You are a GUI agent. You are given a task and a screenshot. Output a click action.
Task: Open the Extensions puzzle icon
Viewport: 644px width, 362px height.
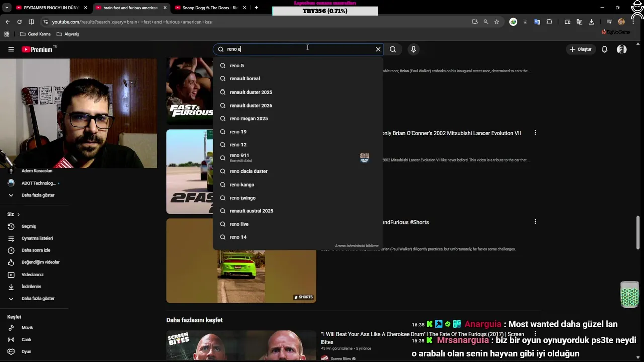click(x=549, y=22)
